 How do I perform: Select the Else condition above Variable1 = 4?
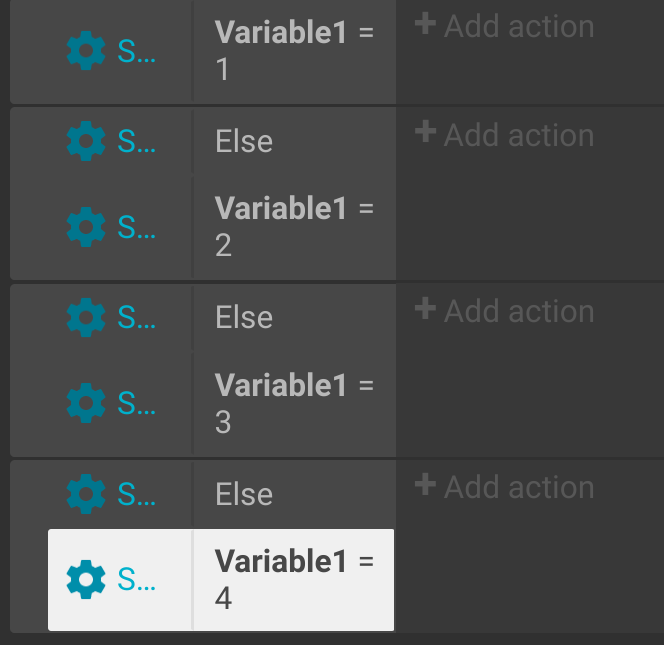[x=295, y=494]
